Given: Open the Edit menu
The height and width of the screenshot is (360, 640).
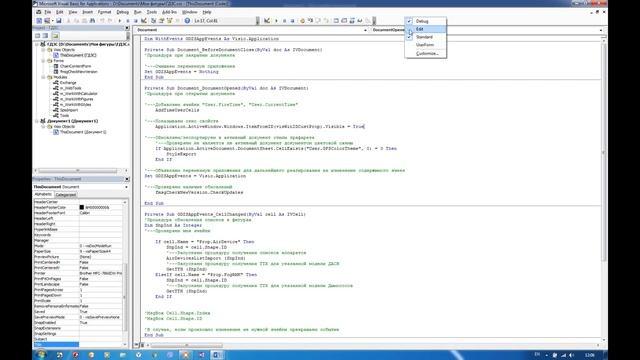Looking at the screenshot, I should point(60,12).
